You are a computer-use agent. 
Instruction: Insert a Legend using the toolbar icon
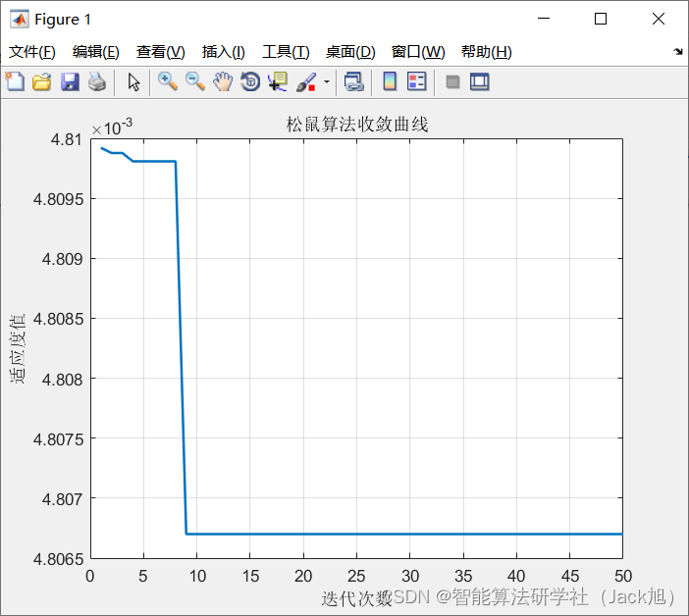coord(416,81)
